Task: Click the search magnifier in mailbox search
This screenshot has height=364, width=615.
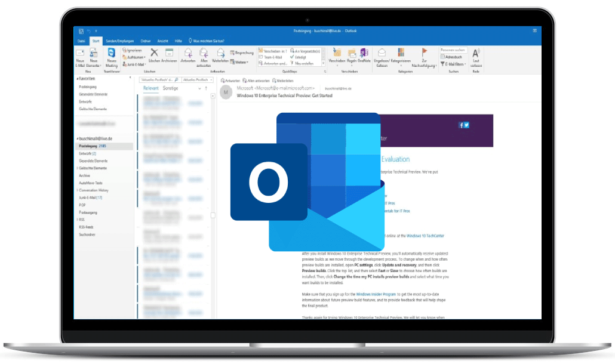Action: click(177, 79)
